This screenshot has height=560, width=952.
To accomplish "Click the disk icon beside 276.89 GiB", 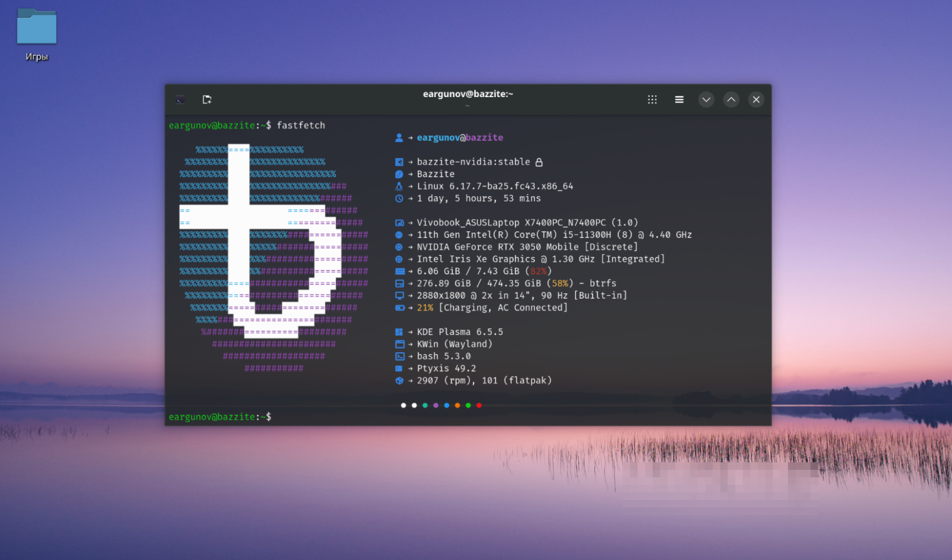I will coord(400,283).
